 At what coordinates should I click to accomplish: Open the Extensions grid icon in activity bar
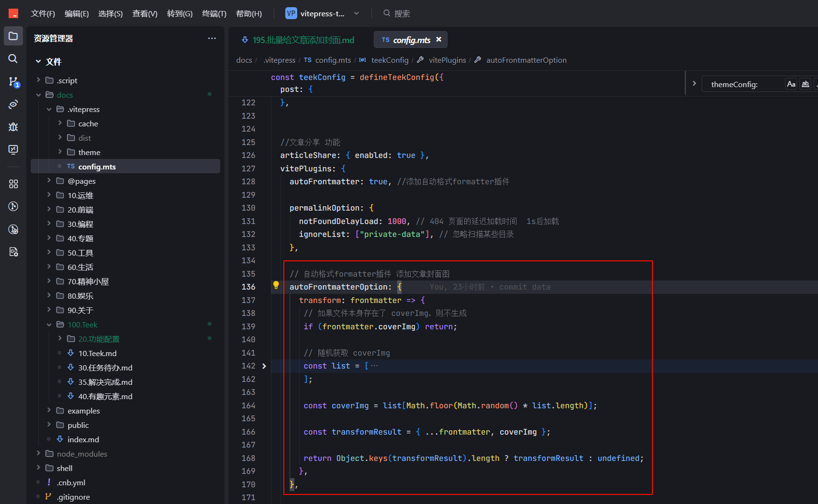point(13,184)
